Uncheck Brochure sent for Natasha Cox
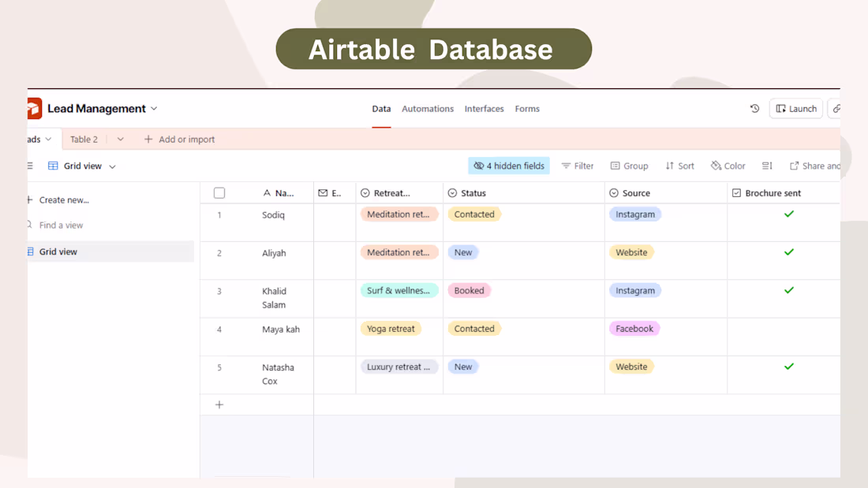This screenshot has height=488, width=868. click(789, 367)
